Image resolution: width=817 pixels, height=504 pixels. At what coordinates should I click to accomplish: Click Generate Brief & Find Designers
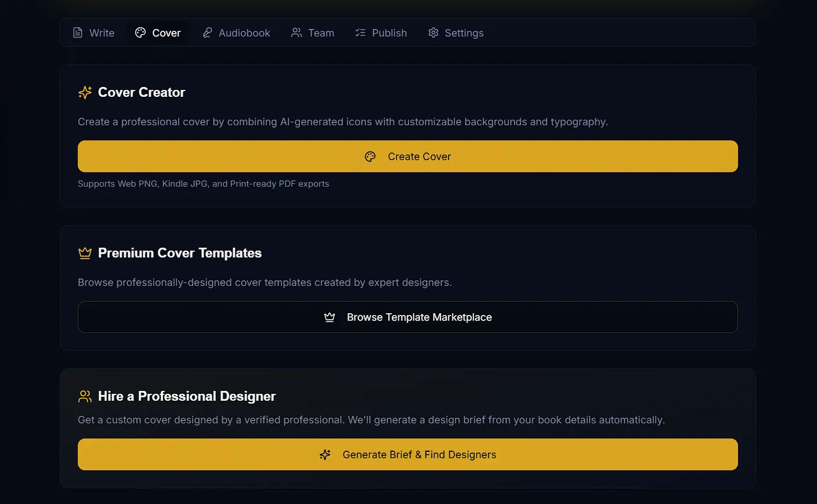point(419,455)
